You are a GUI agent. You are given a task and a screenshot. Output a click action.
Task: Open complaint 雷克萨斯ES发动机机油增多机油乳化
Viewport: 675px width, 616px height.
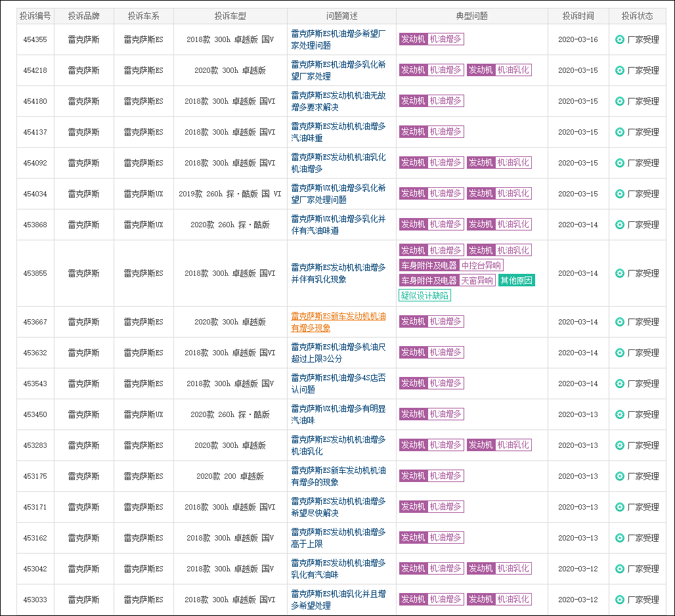338,445
